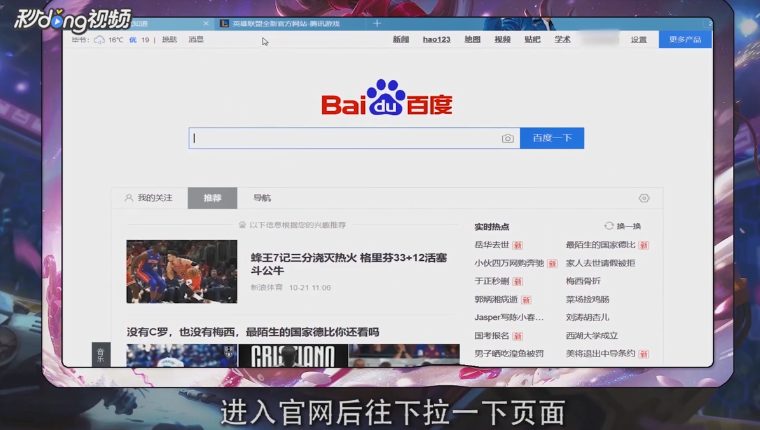The height and width of the screenshot is (430, 760).
Task: Click the camera image-search icon
Action: point(507,139)
